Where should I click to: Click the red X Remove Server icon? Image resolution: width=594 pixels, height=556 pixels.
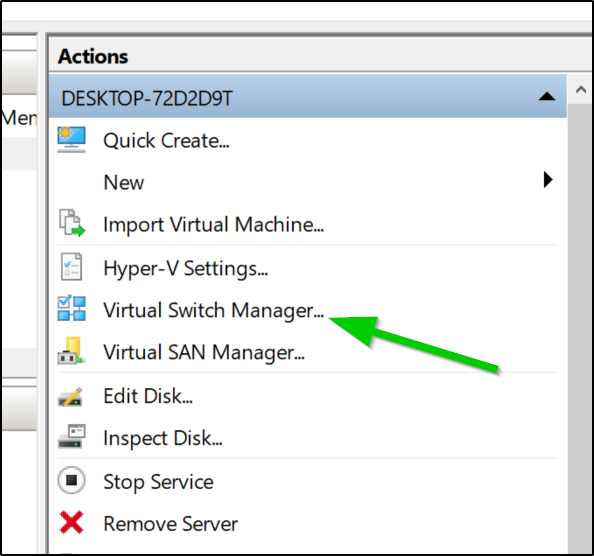point(71,523)
